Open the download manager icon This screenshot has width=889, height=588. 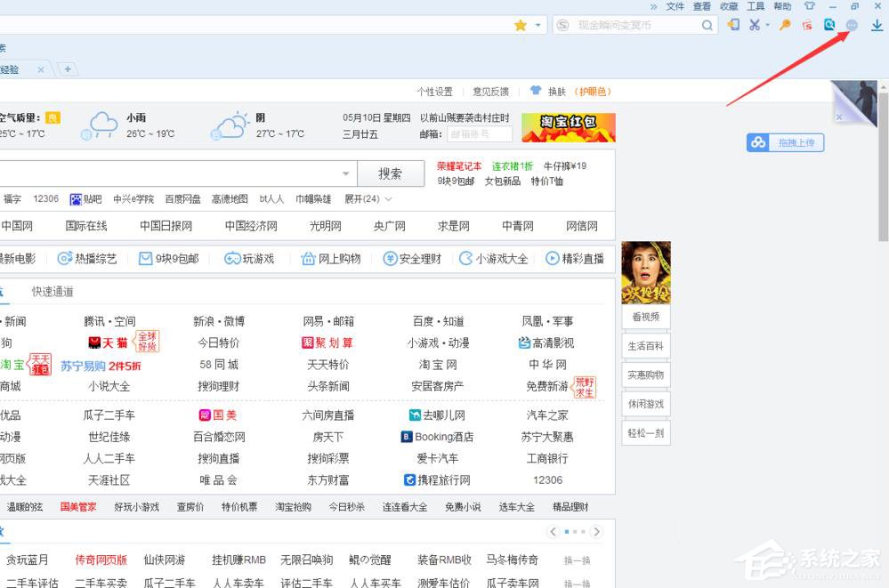(x=877, y=25)
